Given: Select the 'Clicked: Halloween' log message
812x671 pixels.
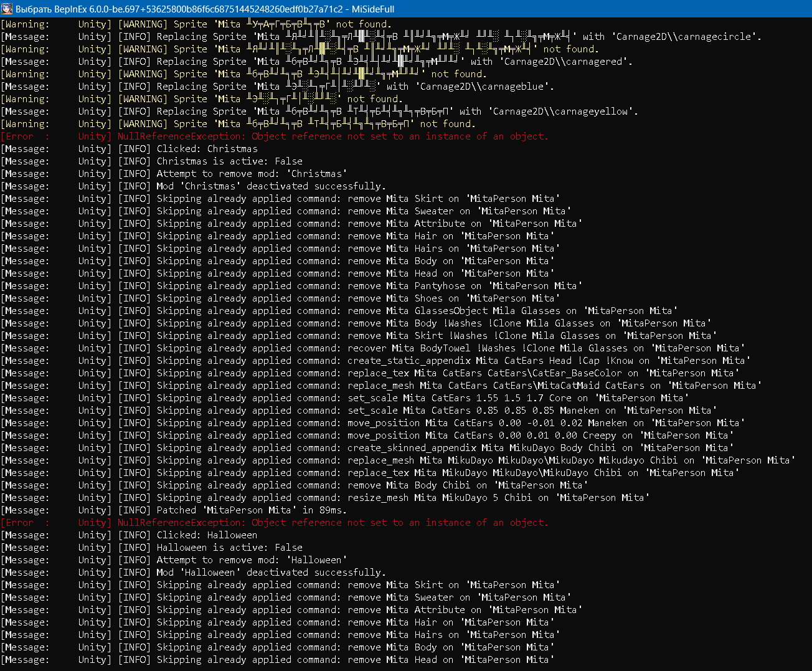Looking at the screenshot, I should [x=207, y=535].
